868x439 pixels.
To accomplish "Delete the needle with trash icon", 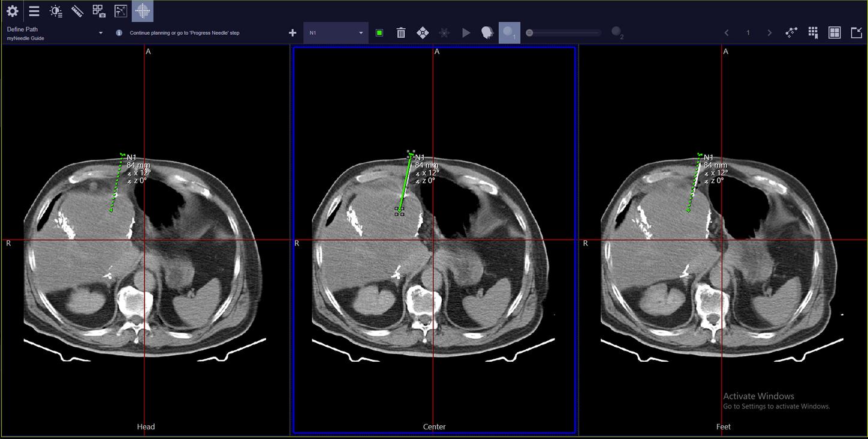I will (x=401, y=33).
